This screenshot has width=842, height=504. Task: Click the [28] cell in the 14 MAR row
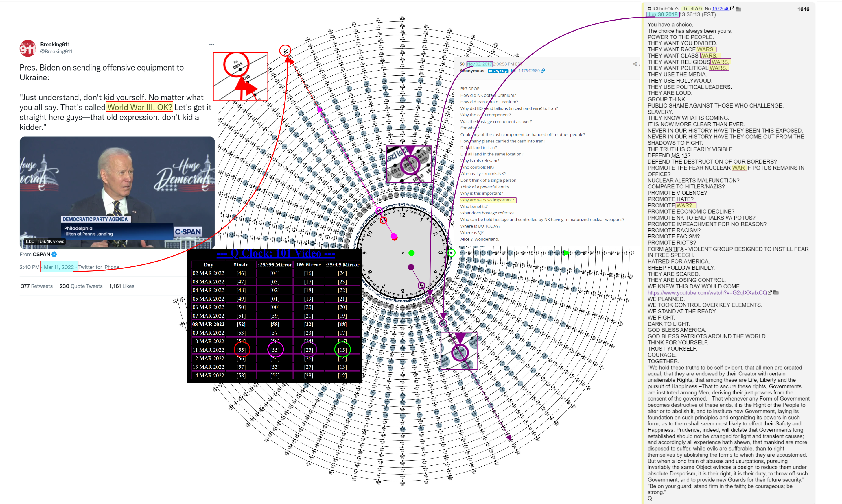click(308, 375)
